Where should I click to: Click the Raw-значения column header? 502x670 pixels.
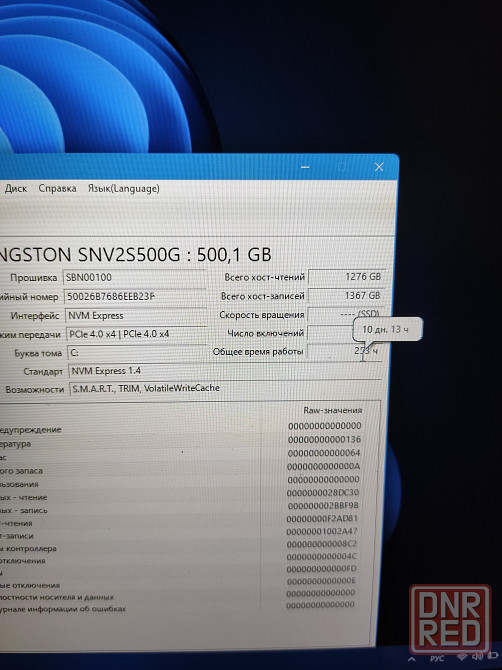click(x=333, y=410)
